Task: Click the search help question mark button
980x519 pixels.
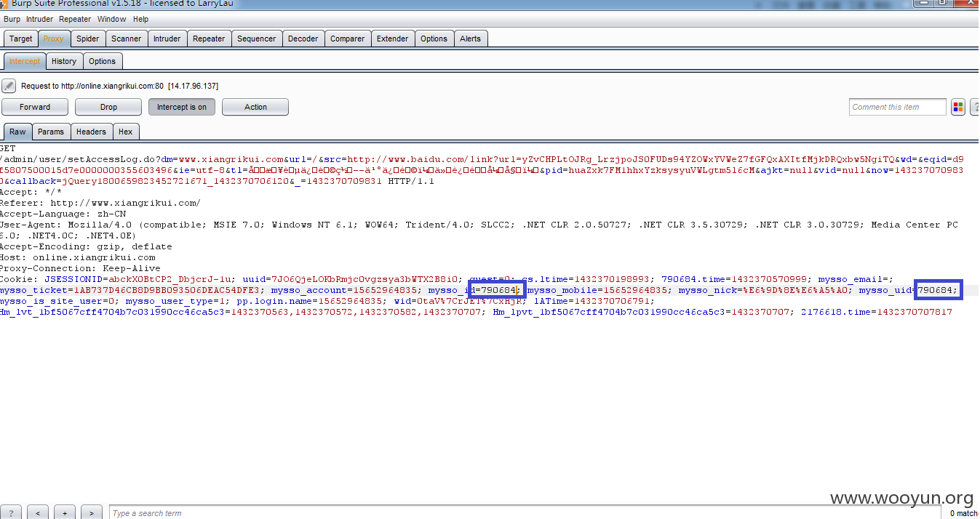Action: pos(10,512)
